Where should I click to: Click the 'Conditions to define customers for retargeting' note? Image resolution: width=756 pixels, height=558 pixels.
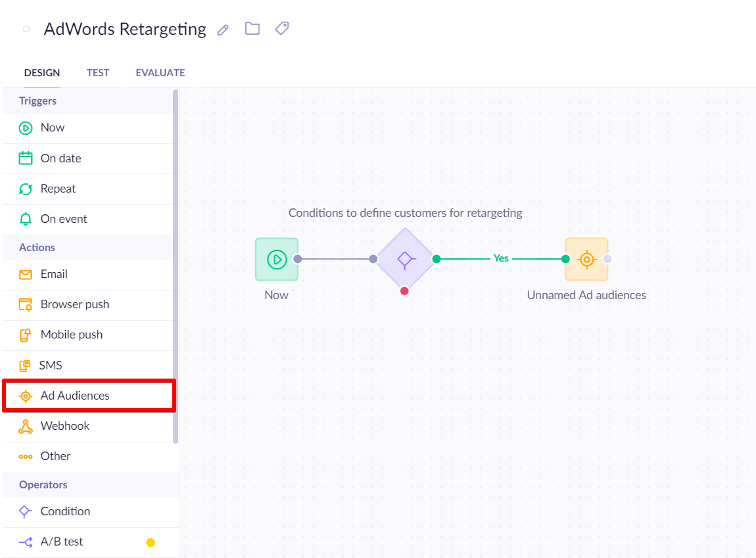coord(405,213)
